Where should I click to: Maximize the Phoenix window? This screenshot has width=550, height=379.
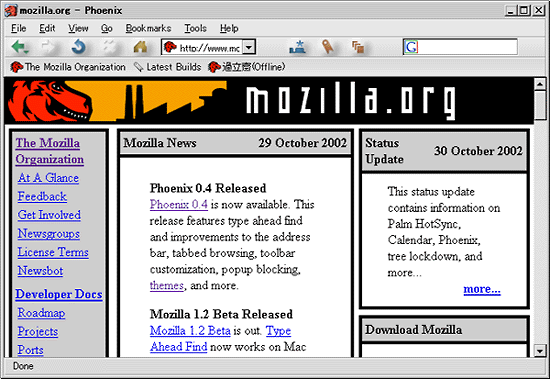click(x=523, y=11)
